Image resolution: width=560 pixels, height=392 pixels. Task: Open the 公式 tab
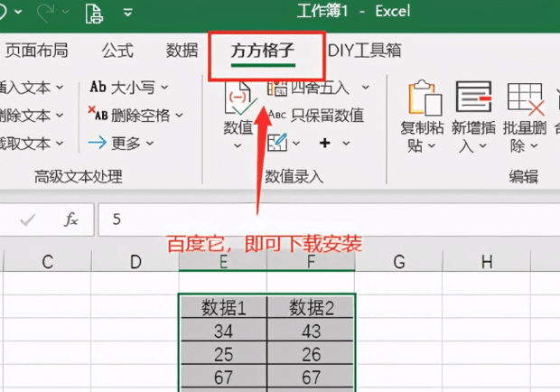[117, 51]
